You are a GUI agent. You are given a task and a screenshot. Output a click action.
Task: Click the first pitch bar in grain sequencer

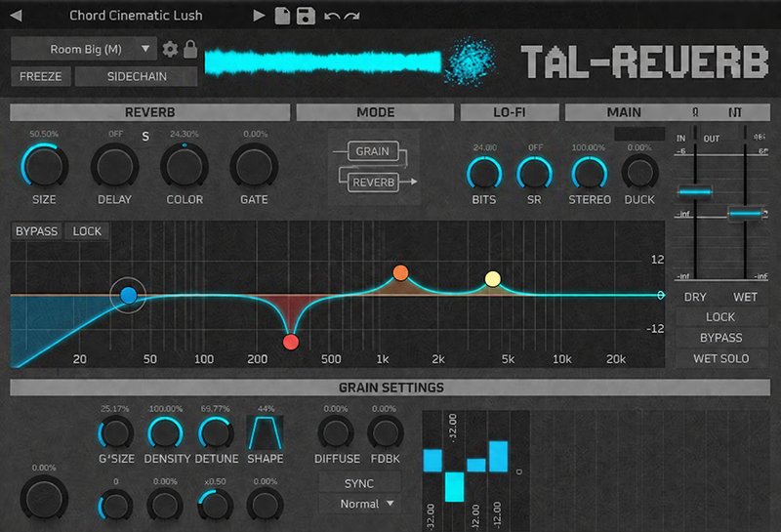[x=432, y=461]
